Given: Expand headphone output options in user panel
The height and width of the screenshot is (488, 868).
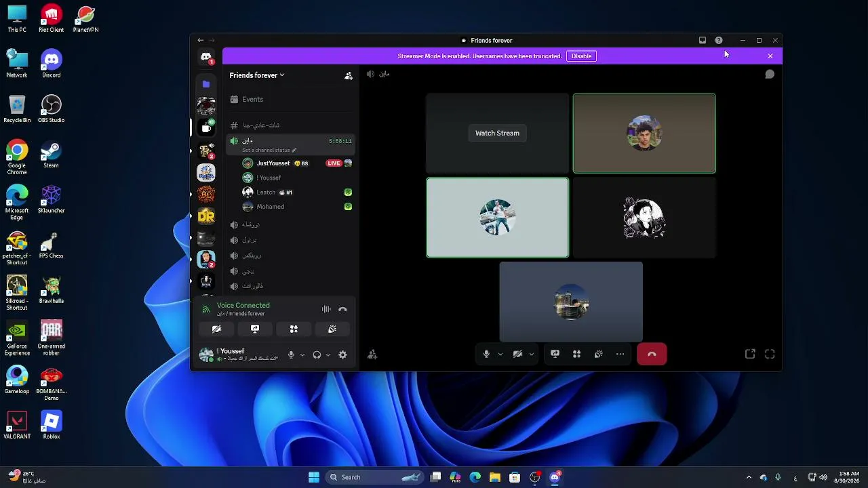Looking at the screenshot, I should click(328, 354).
